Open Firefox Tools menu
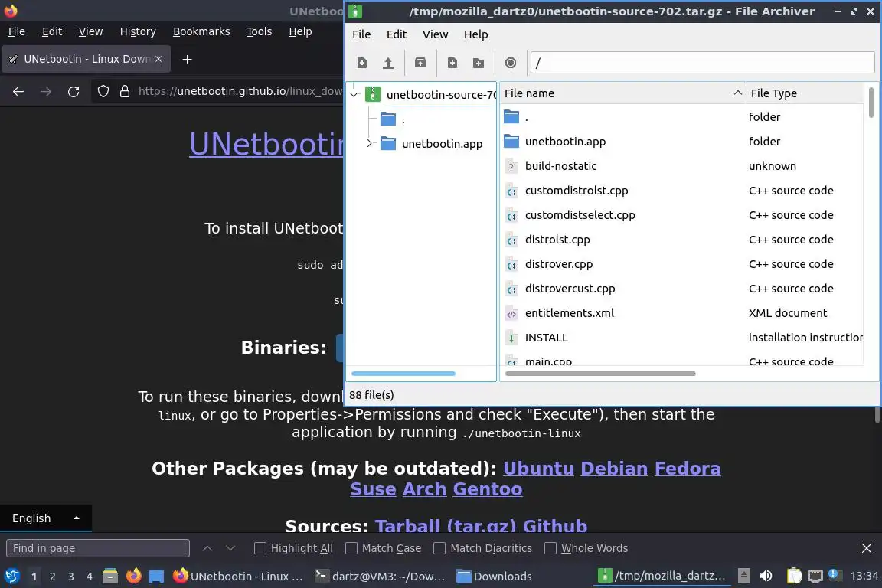 coord(259,31)
